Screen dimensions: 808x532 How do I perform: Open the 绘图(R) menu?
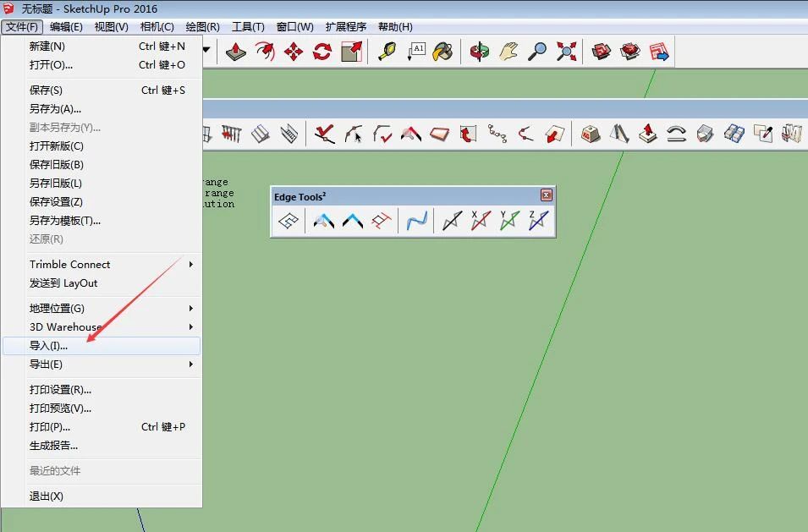coord(202,27)
